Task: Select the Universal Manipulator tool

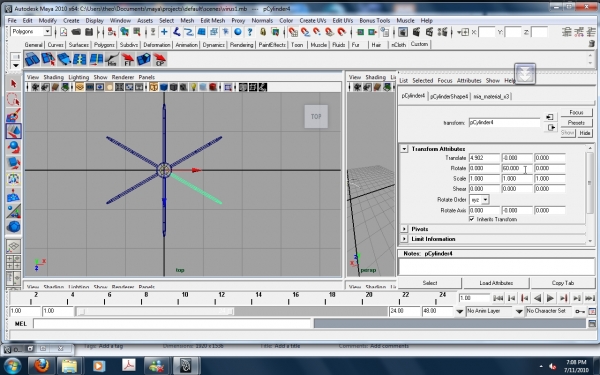Action: point(14,179)
